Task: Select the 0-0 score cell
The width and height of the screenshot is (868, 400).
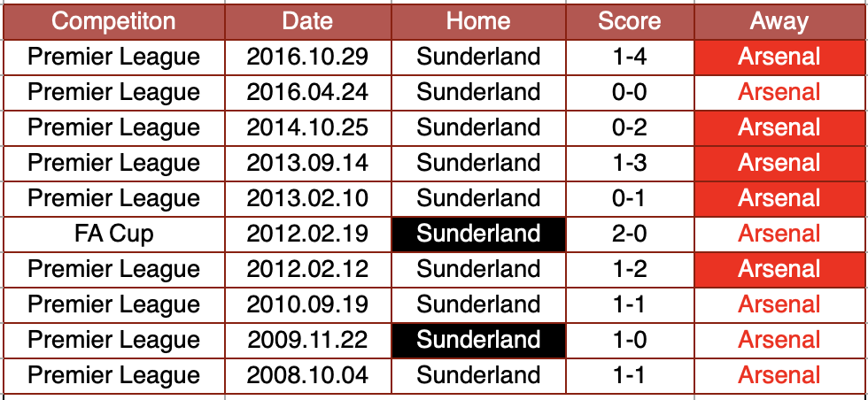Action: 629,92
